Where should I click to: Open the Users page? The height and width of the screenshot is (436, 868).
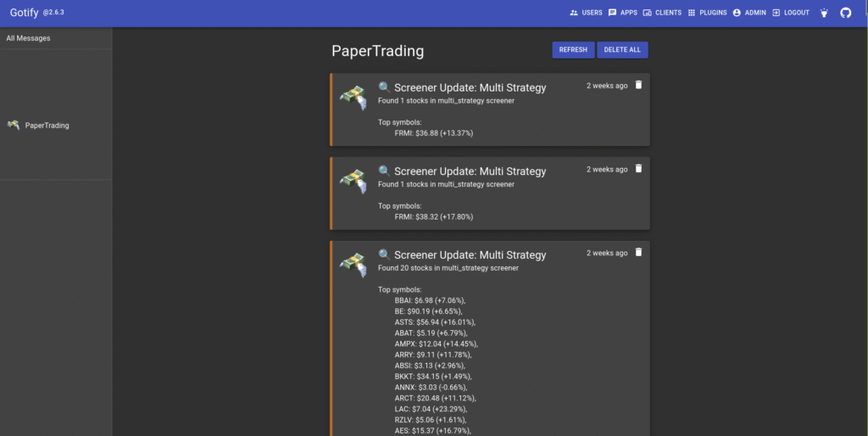pyautogui.click(x=586, y=13)
